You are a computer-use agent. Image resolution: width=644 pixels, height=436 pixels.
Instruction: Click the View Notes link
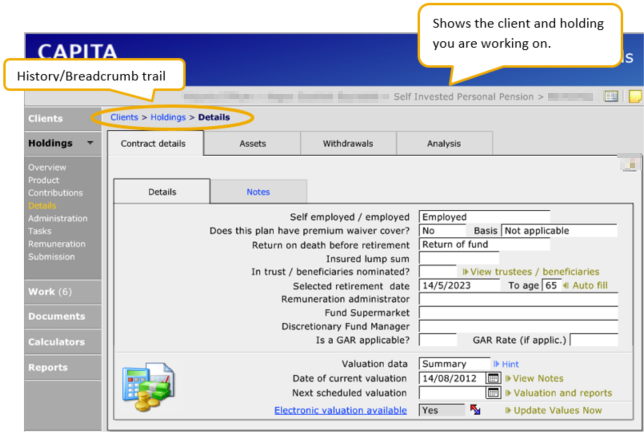point(534,379)
